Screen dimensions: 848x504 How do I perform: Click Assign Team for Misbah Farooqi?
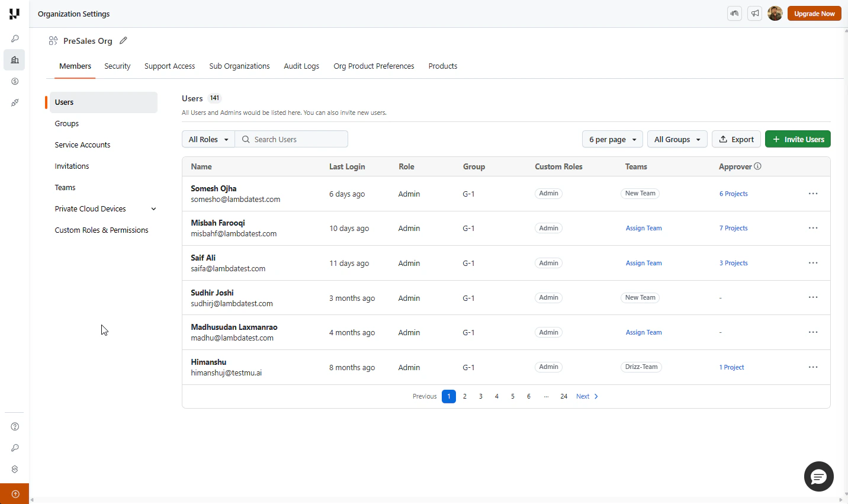[644, 228]
